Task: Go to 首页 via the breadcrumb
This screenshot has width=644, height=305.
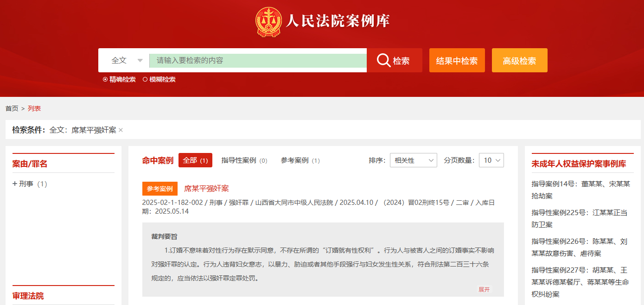Action: tap(12, 108)
